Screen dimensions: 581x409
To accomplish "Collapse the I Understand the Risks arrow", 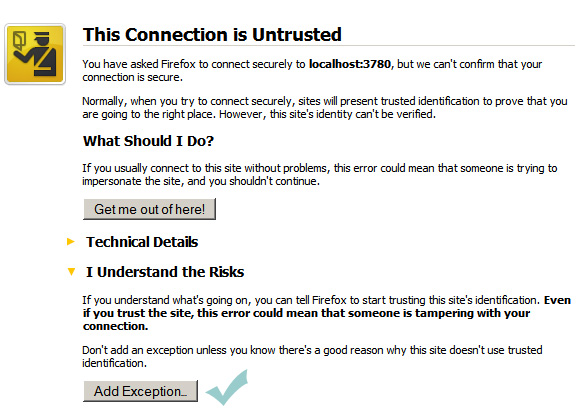I will pos(72,272).
